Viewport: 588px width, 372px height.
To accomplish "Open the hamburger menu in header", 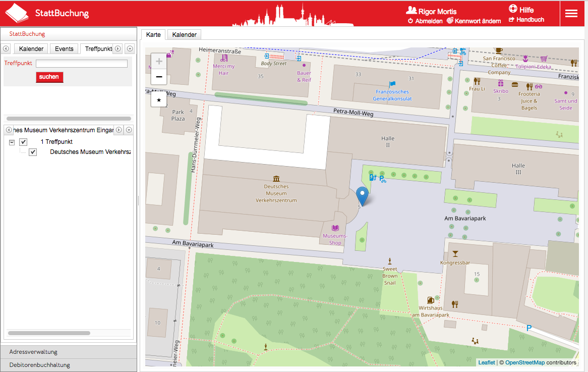I will 571,14.
